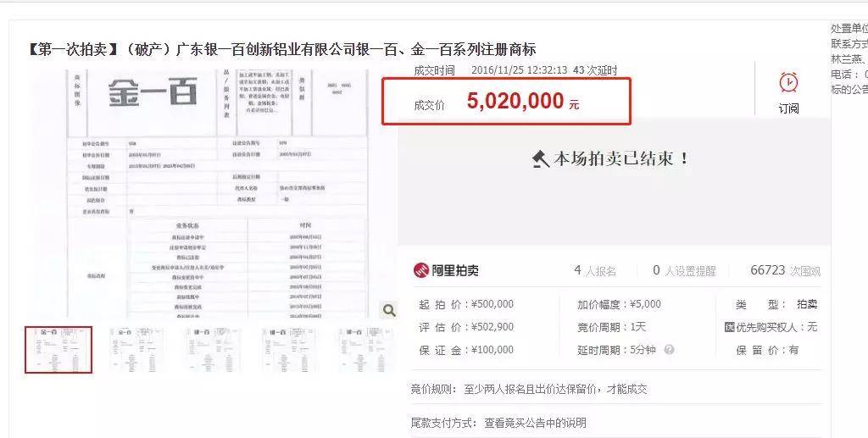
Task: Click the 0 人设置提醒 count
Action: click(684, 270)
